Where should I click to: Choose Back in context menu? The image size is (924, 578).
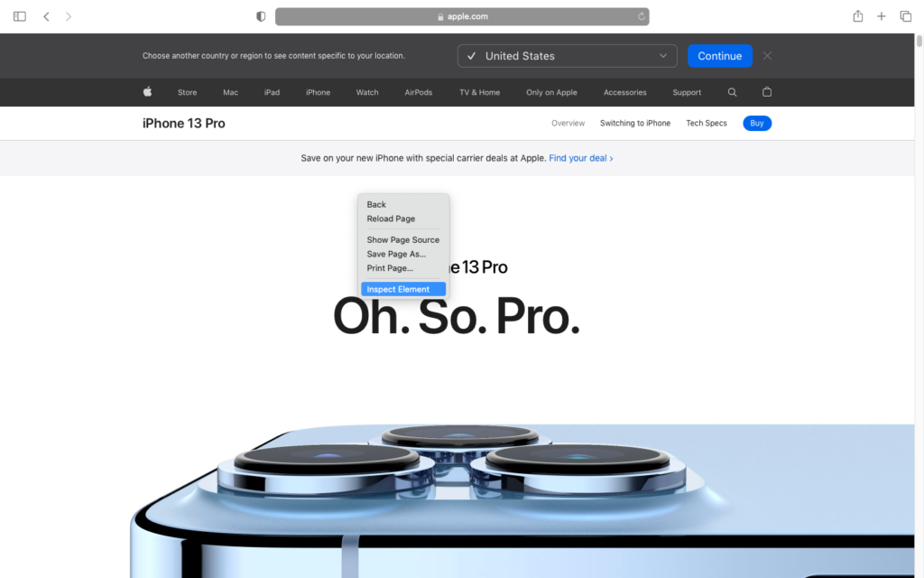pos(403,205)
